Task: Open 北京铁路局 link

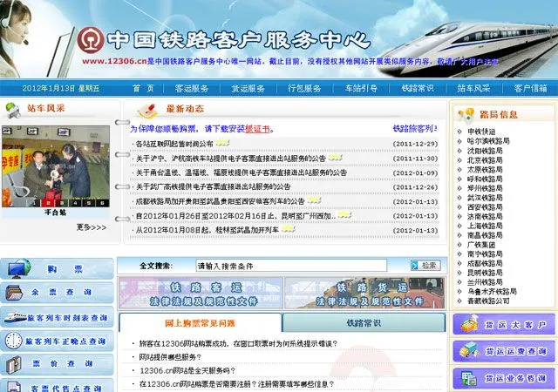Action: [x=485, y=160]
